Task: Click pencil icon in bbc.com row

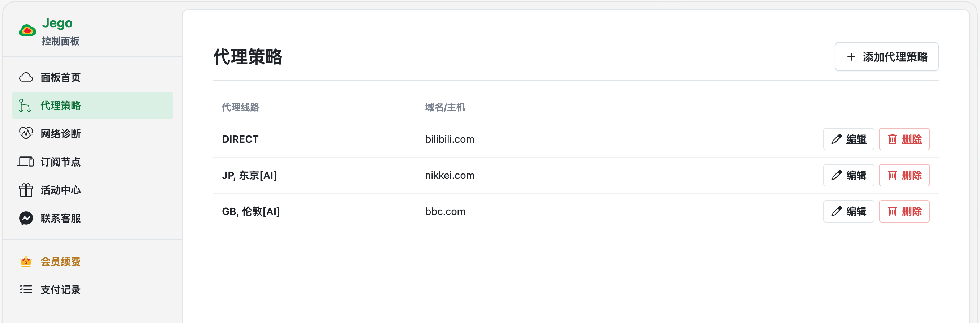Action: coord(836,211)
